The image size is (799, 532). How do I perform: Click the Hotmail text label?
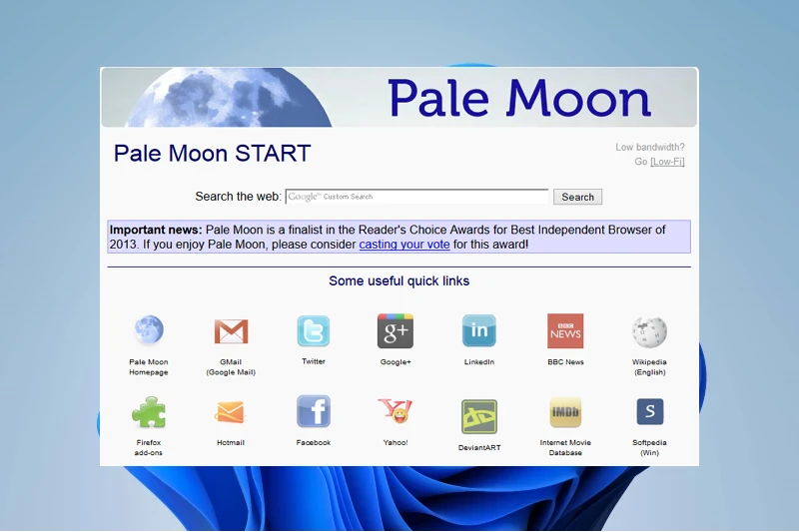pyautogui.click(x=231, y=442)
